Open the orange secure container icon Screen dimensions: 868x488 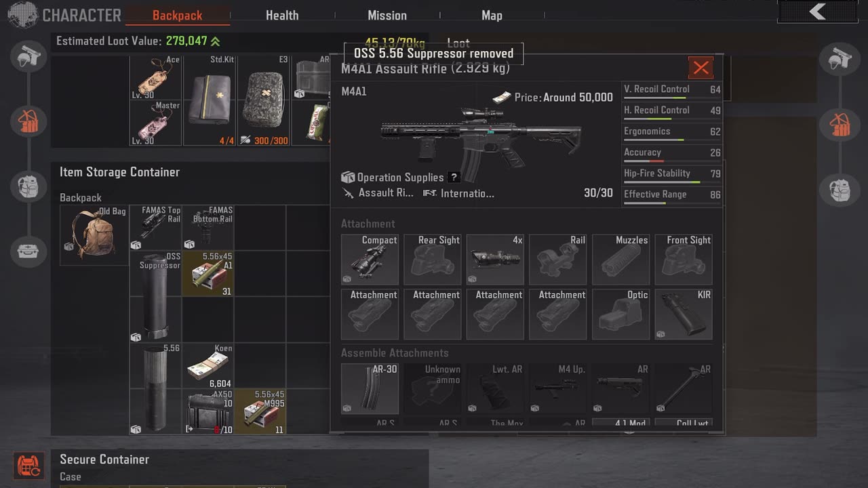28,466
